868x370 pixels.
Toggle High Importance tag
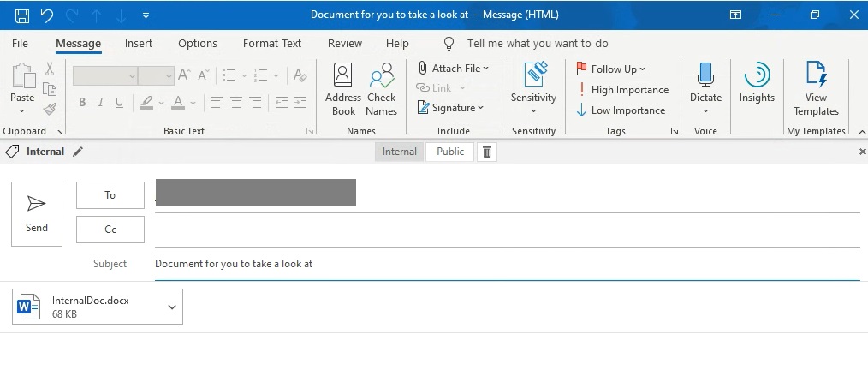coord(622,90)
